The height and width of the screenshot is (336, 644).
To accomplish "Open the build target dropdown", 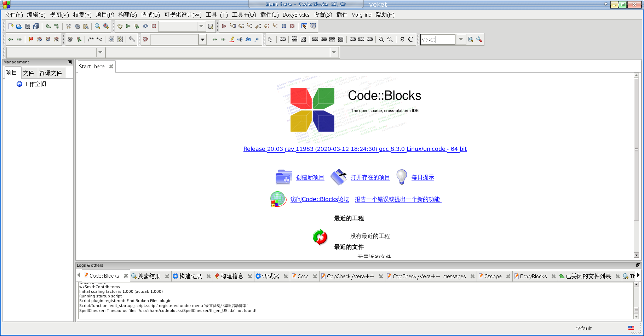I will [201, 26].
